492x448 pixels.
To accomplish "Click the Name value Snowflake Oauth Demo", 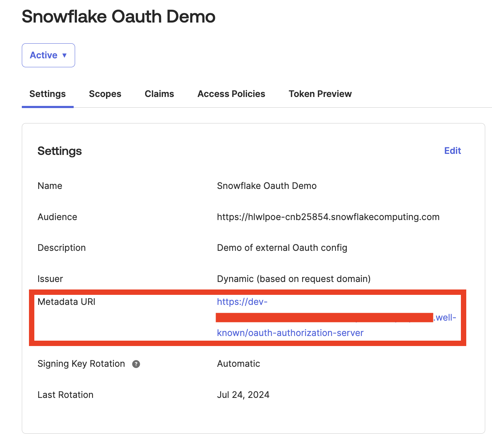I will point(267,186).
